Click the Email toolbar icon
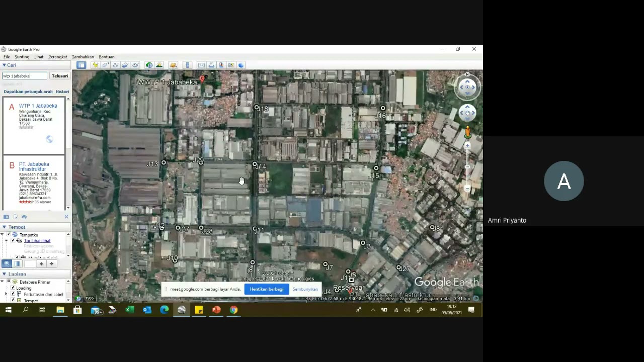Image resolution: width=644 pixels, height=362 pixels. coord(201,65)
